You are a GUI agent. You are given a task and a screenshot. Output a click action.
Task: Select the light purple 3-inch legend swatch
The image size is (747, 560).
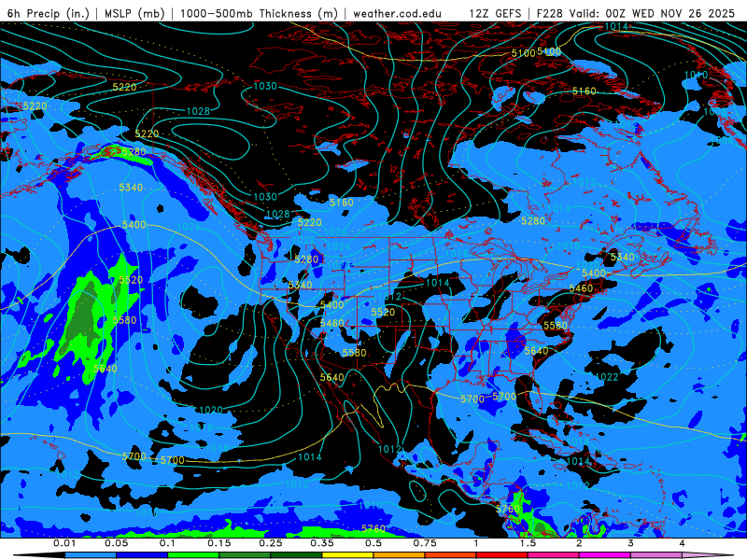click(x=656, y=555)
